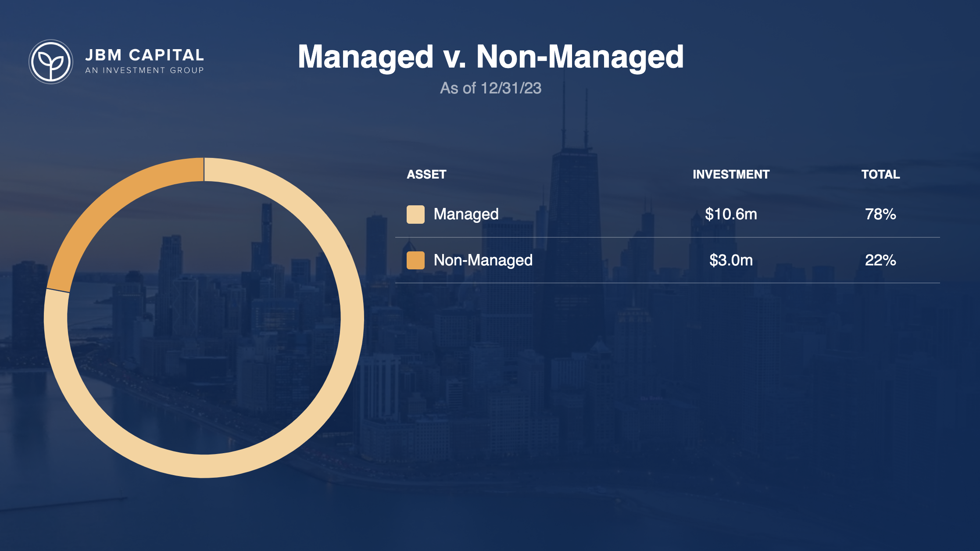
Task: Click the Managed legend color swatch
Action: (x=415, y=215)
